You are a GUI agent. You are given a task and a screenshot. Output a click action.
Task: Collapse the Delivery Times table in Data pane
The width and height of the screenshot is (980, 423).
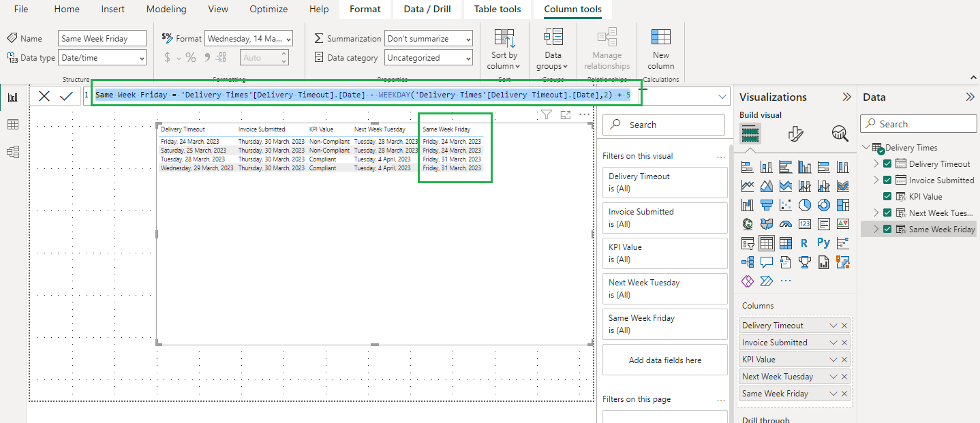tap(866, 147)
